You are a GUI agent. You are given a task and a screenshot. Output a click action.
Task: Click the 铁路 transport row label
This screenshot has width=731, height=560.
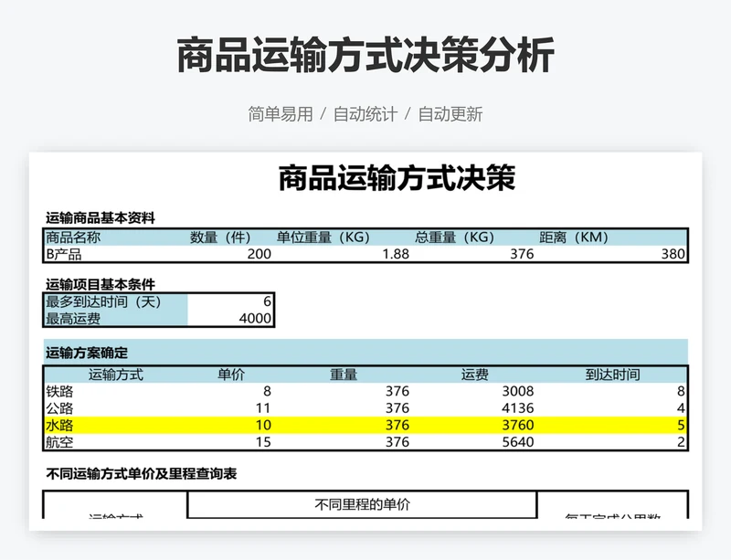click(x=59, y=391)
